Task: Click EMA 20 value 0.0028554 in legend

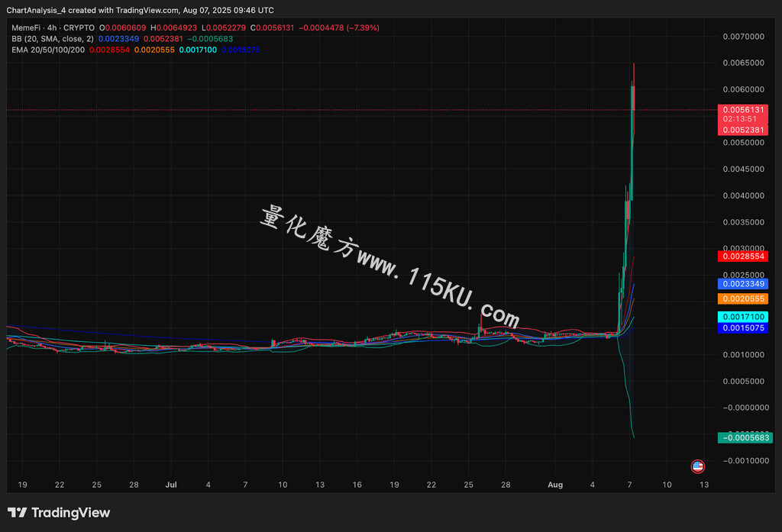Action: point(109,50)
